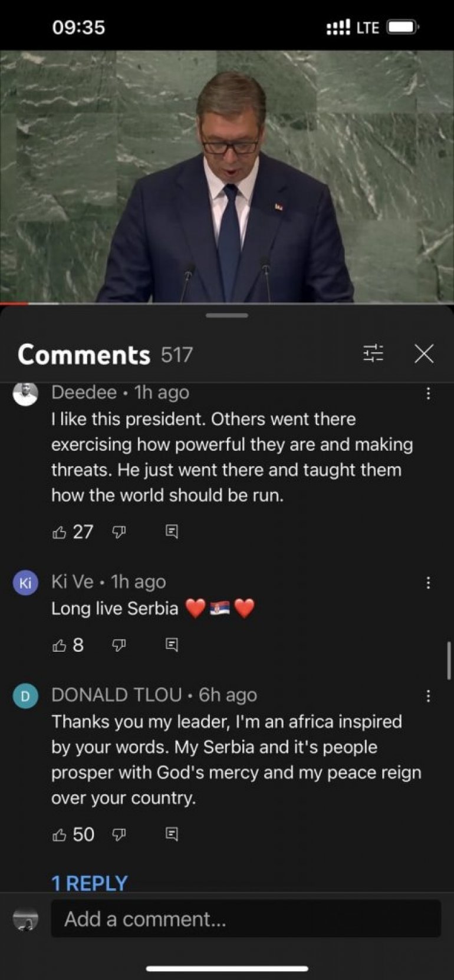
Task: Open three-dot menu for Ki Ve's comment
Action: 428,583
